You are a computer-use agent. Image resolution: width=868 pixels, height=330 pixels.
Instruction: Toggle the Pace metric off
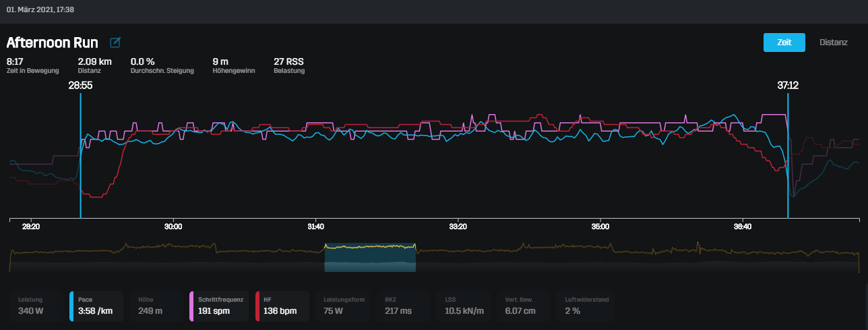point(95,306)
